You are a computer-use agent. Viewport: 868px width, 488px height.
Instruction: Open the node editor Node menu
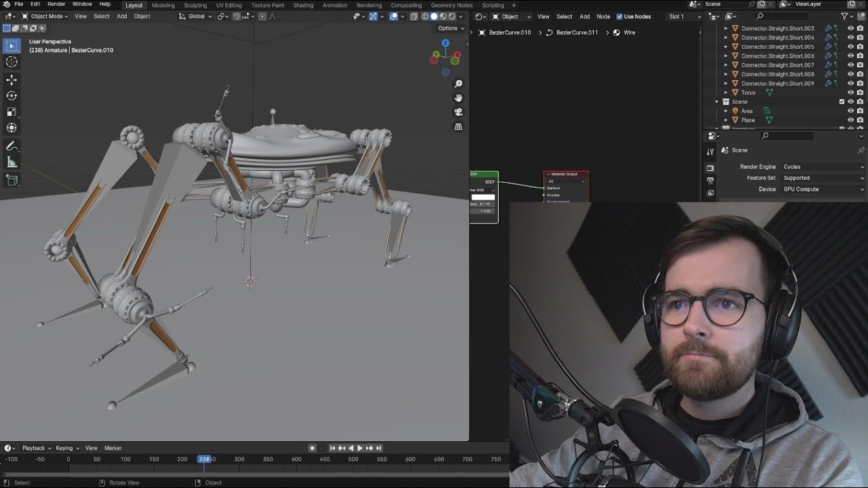603,16
